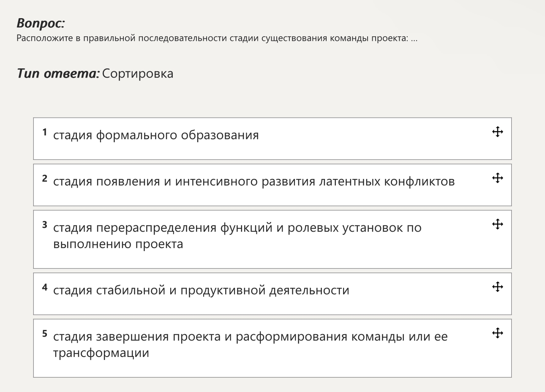
Task: Click number 4 badge in fourth item
Action: (44, 288)
